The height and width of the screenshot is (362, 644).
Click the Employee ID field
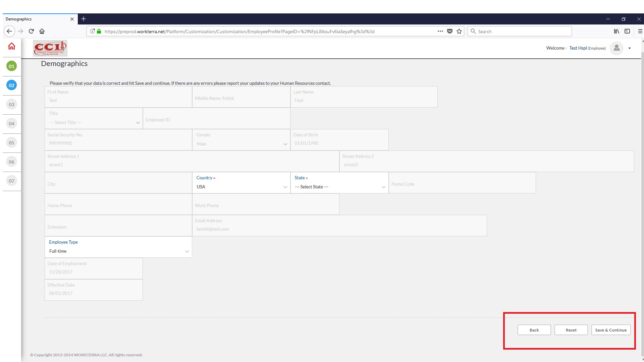click(x=217, y=118)
